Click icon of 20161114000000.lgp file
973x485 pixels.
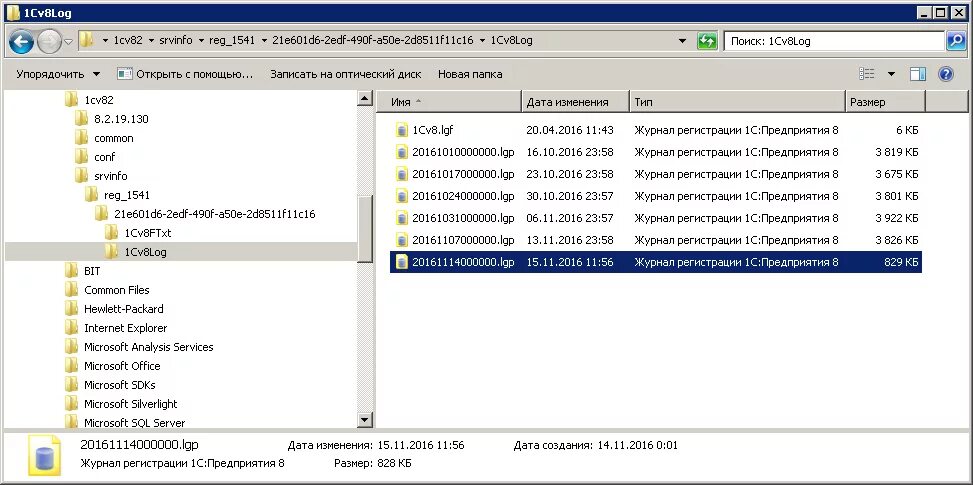tap(401, 262)
